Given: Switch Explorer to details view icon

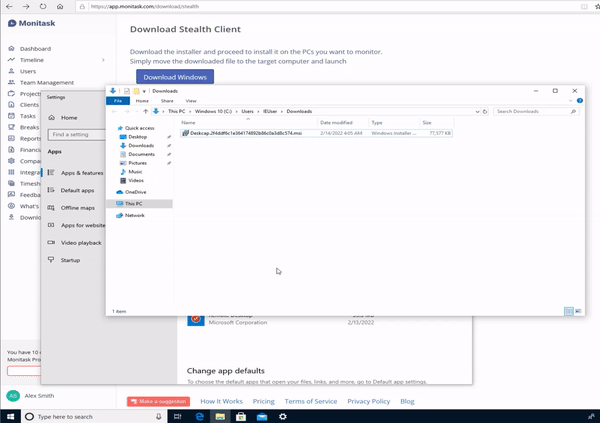Looking at the screenshot, I should click(x=569, y=311).
